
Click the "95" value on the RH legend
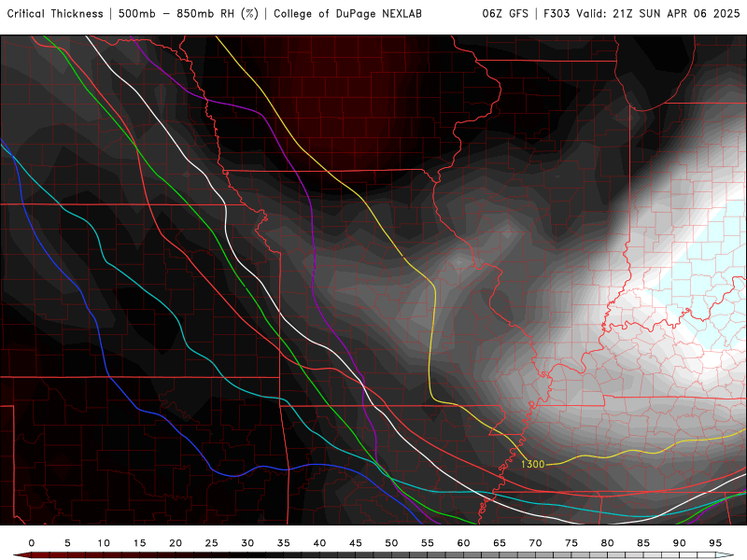(x=715, y=543)
